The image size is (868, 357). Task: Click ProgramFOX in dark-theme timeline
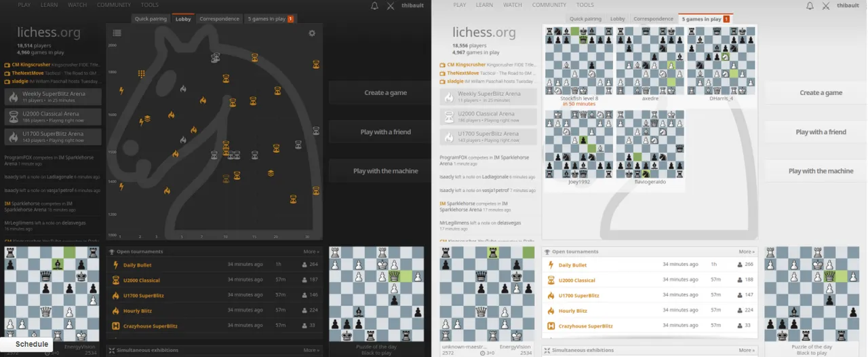(18, 157)
